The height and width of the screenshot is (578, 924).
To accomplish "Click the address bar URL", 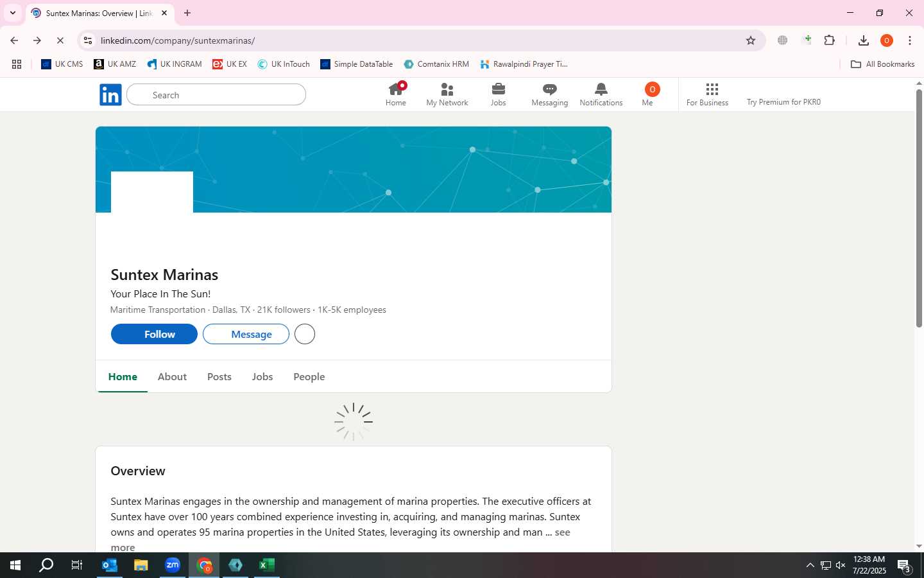I will (178, 40).
